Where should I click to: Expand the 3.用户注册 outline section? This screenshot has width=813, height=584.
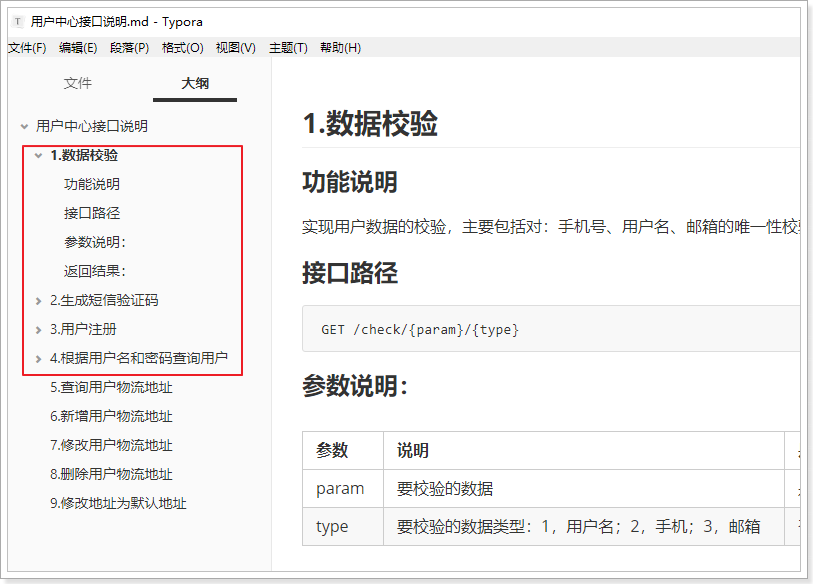tap(38, 329)
